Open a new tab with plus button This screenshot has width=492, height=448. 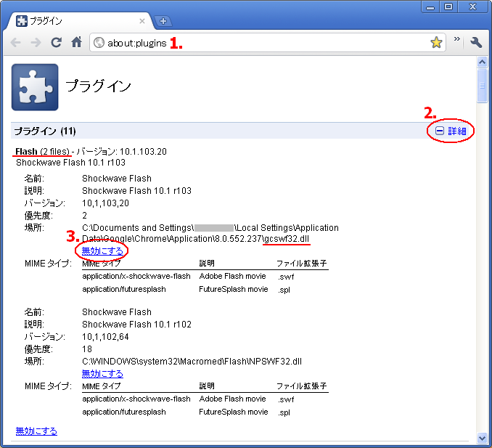(163, 20)
